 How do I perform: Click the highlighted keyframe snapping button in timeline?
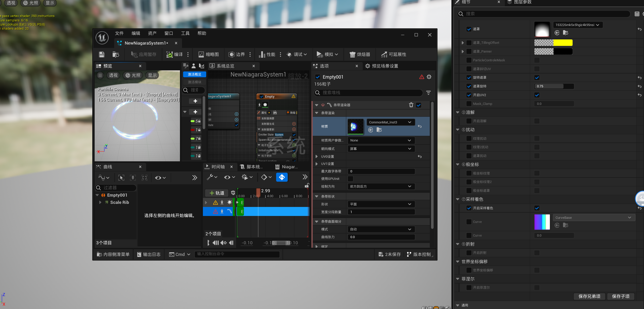[x=282, y=177]
